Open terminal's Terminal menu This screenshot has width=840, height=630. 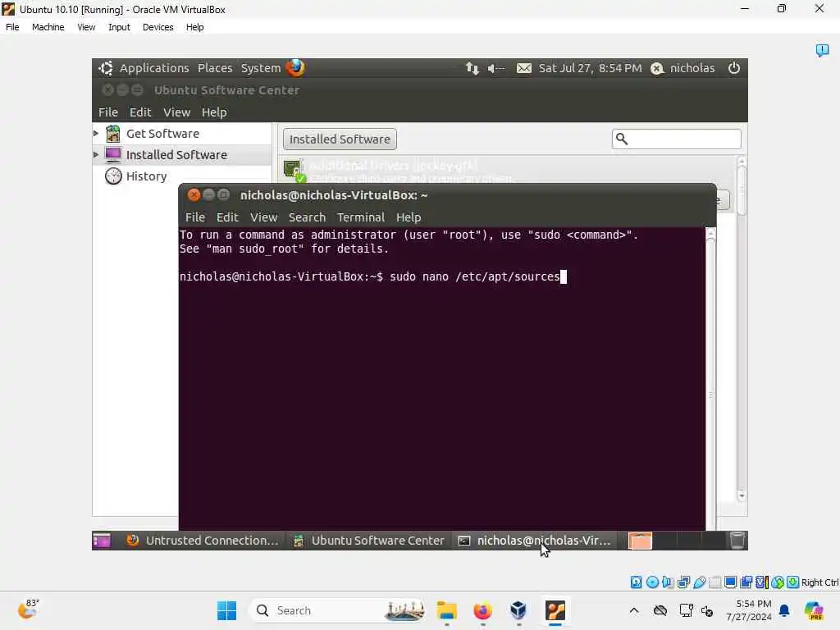point(361,217)
